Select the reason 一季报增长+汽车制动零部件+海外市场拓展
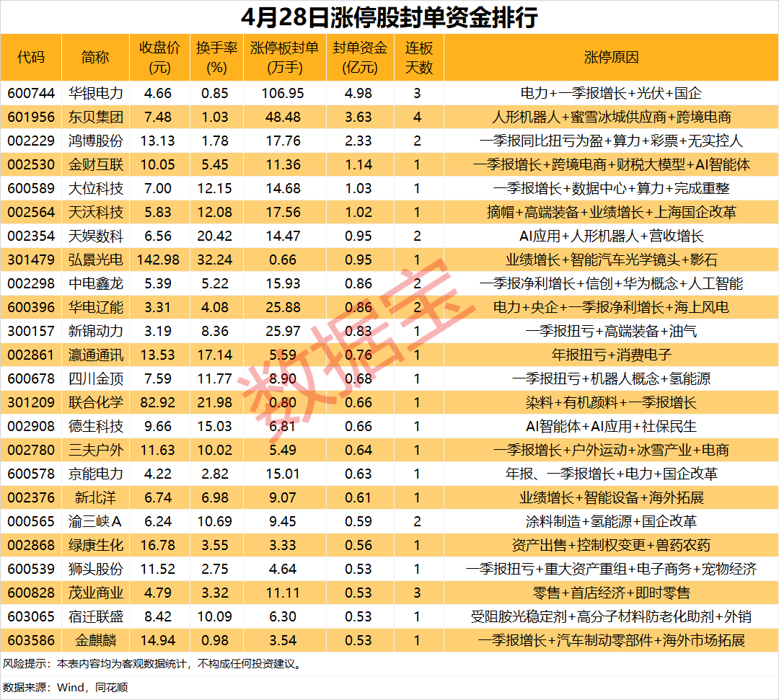Screen dimensions: 779x700 click(x=611, y=641)
